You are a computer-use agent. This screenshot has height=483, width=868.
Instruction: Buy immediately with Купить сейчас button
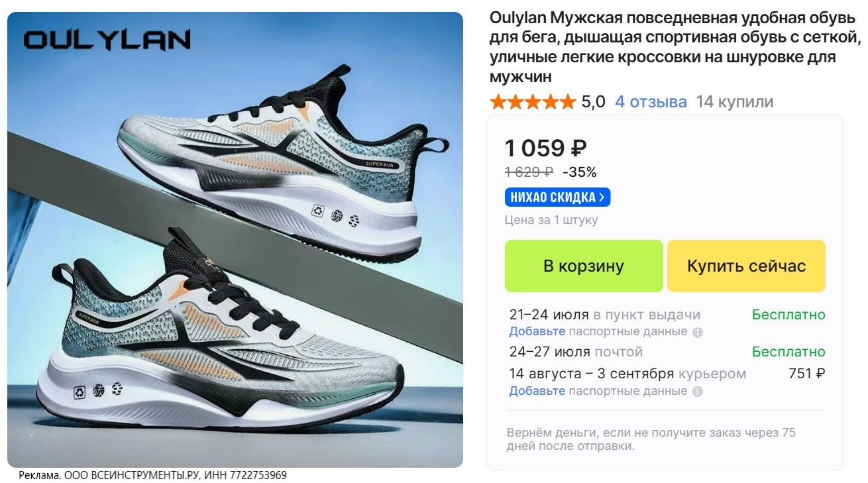click(746, 266)
